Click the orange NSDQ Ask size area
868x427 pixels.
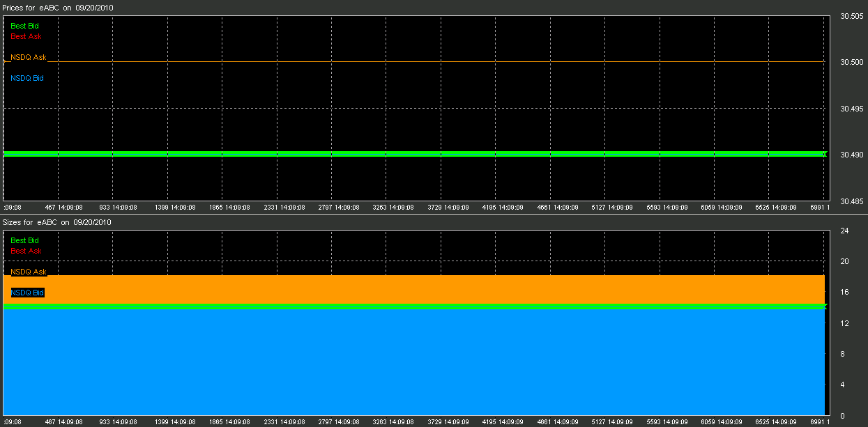(414, 289)
